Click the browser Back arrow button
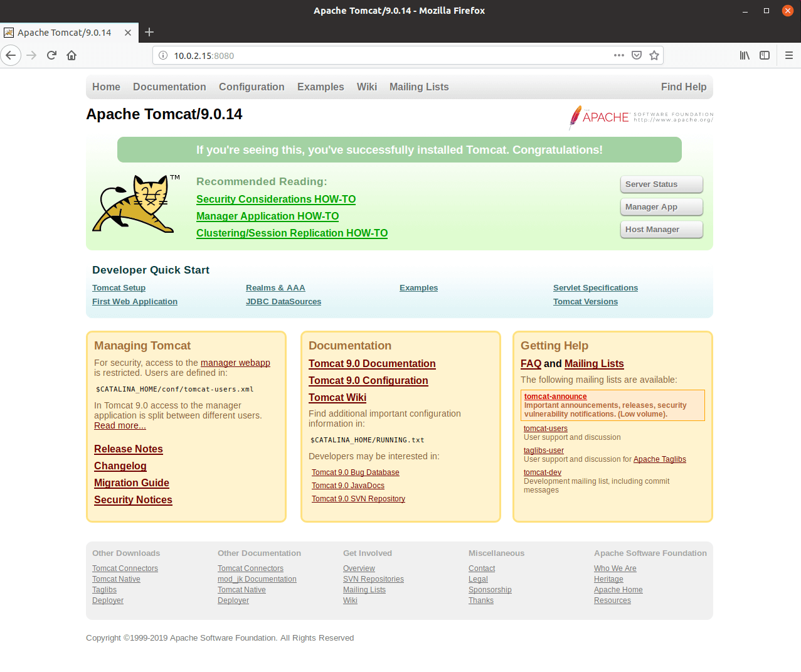The height and width of the screenshot is (672, 801). [11, 55]
